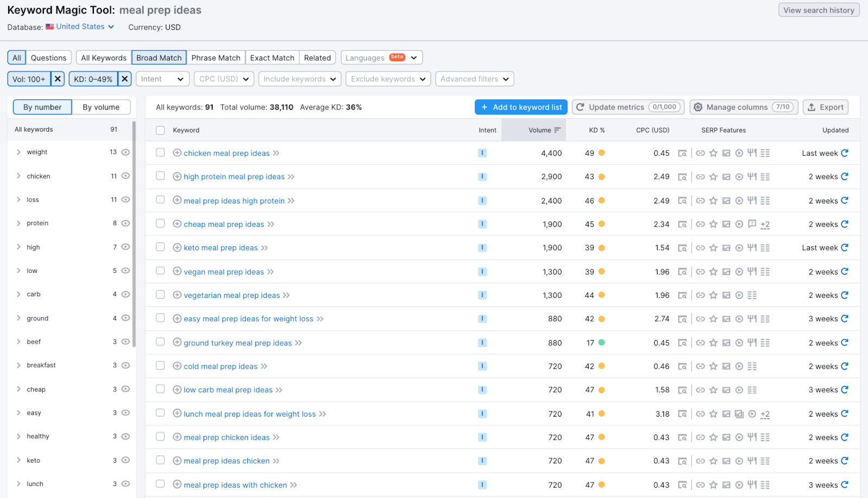Image resolution: width=868 pixels, height=498 pixels.
Task: Select the Phrase Match tab
Action: click(x=216, y=57)
